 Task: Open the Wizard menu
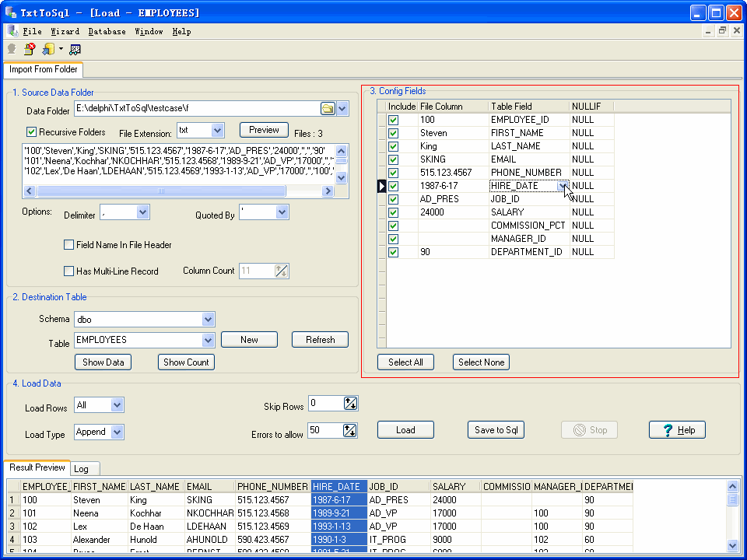coord(65,31)
